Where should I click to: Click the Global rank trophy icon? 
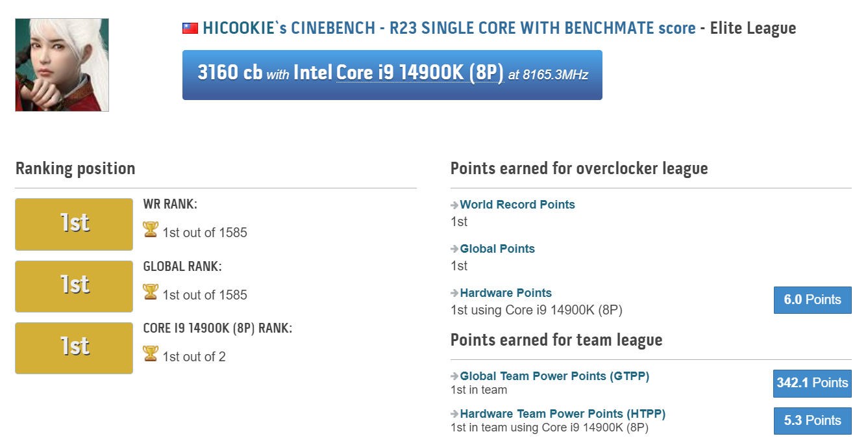151,292
